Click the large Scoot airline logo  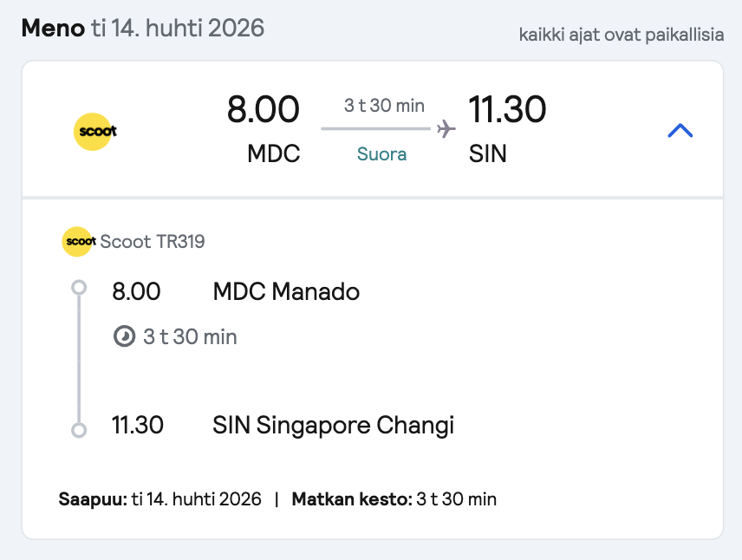point(95,132)
